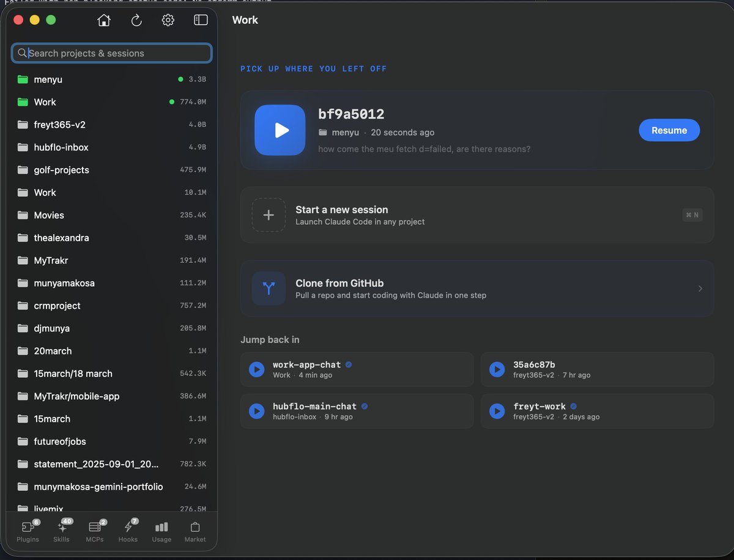Open Clone from GitHub card
The image size is (734, 560).
[477, 289]
